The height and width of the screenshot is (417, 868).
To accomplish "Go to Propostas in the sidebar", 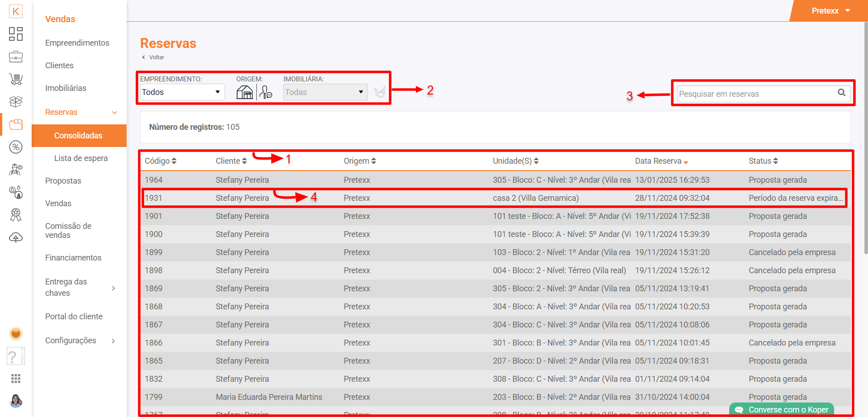I will (63, 181).
